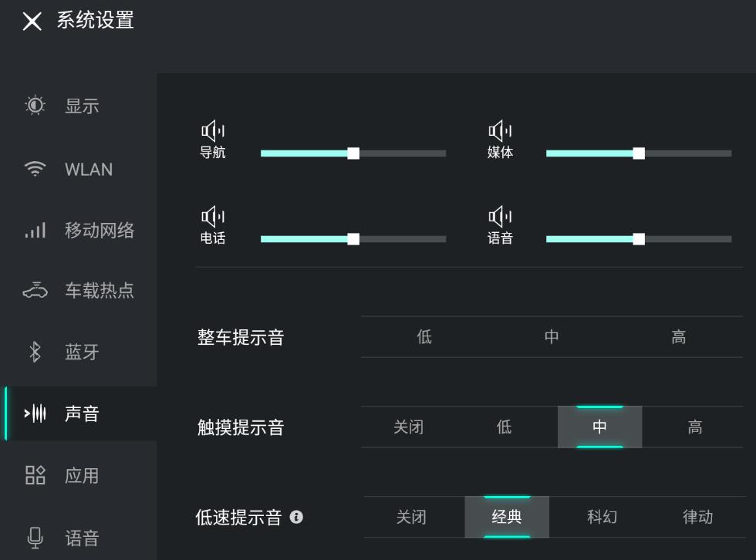Open the 显示 settings tab
Image resolution: width=756 pixels, height=560 pixels.
pos(81,106)
